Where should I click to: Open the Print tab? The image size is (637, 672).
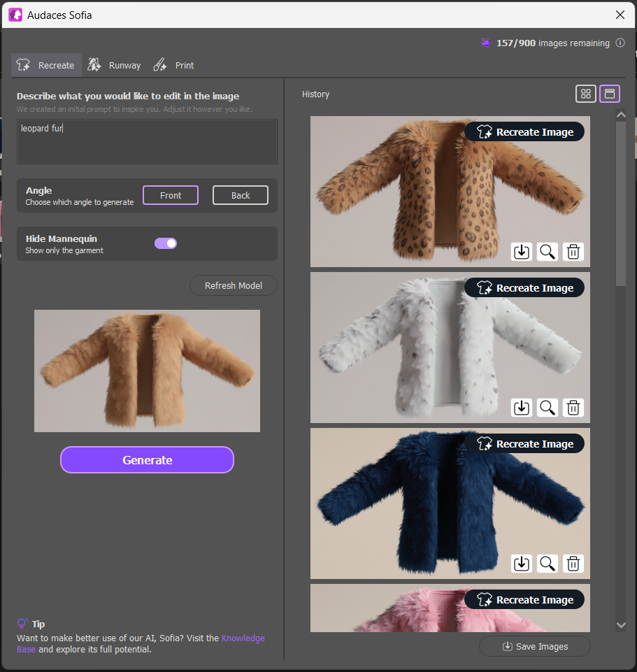pos(173,64)
